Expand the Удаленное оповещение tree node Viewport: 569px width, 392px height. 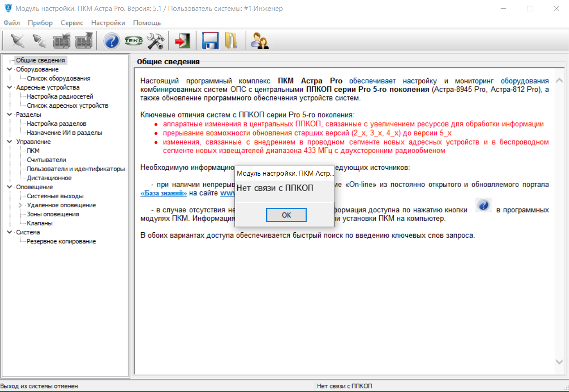20,205
